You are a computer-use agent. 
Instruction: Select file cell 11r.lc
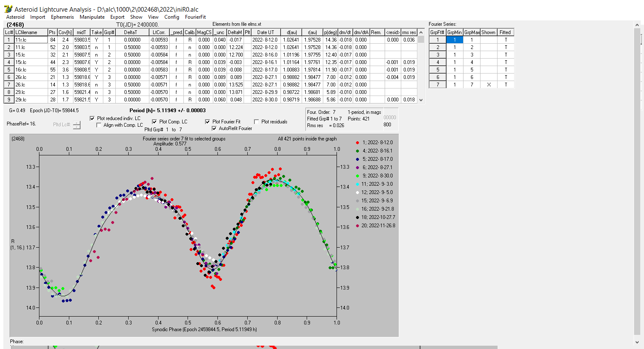[31, 40]
